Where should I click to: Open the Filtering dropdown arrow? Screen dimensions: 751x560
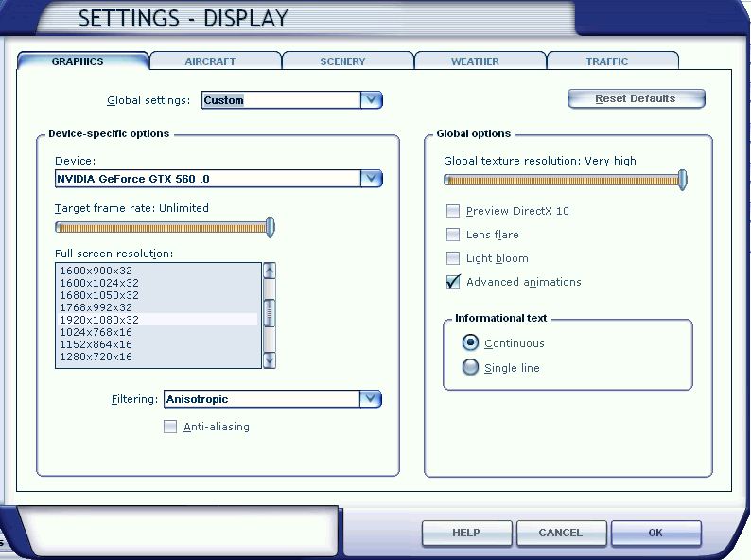coord(371,399)
